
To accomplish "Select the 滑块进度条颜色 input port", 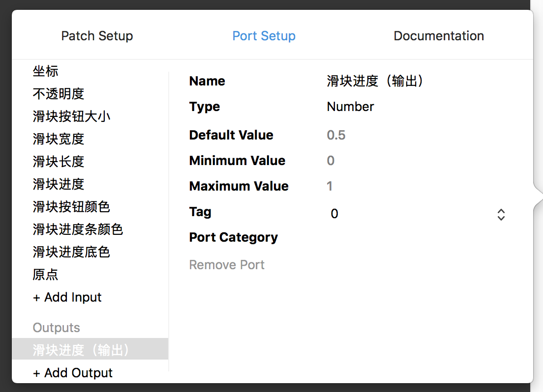I will tap(78, 229).
